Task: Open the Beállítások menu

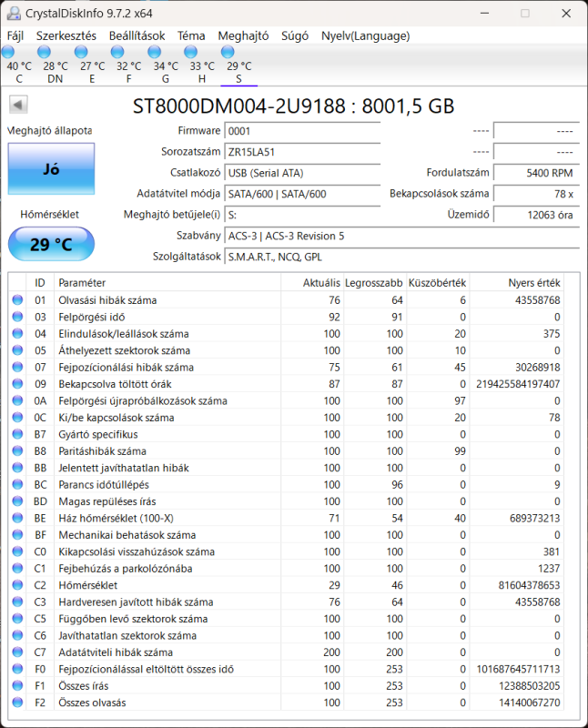Action: point(137,35)
